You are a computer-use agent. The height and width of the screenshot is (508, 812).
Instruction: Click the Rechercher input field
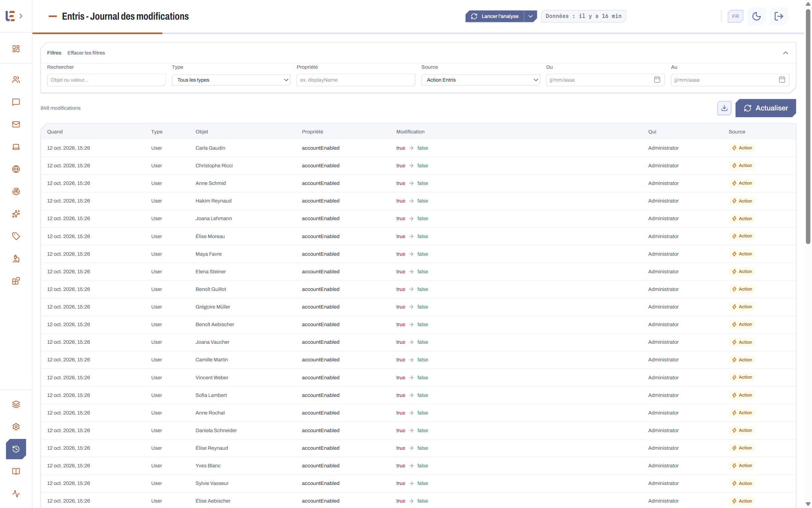click(x=106, y=80)
